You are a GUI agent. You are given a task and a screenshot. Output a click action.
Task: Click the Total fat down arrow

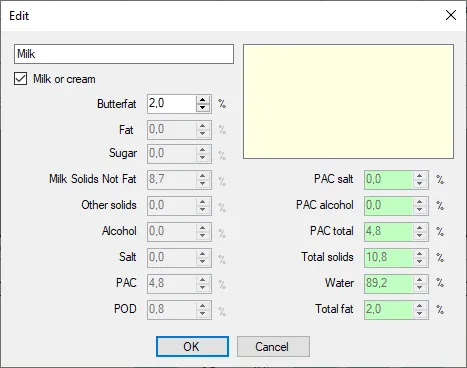point(420,313)
